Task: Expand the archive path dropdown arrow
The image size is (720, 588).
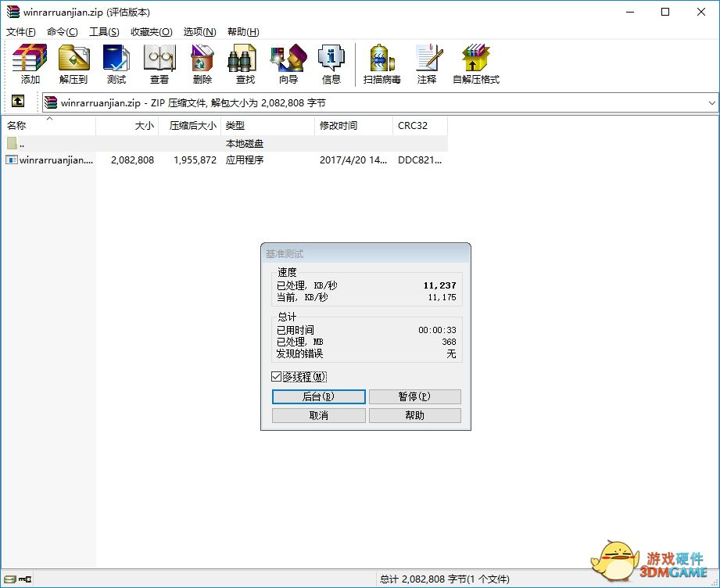Action: coord(711,103)
